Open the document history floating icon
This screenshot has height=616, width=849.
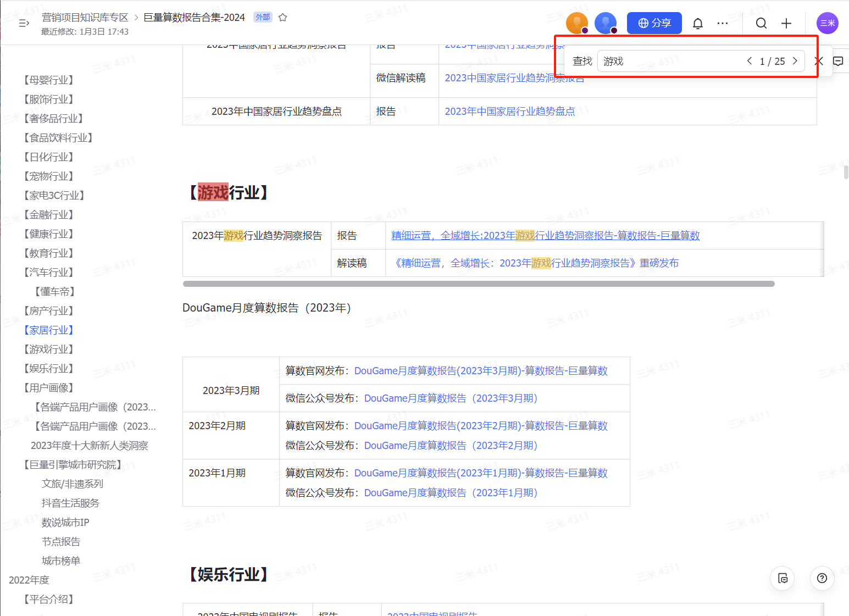point(783,578)
